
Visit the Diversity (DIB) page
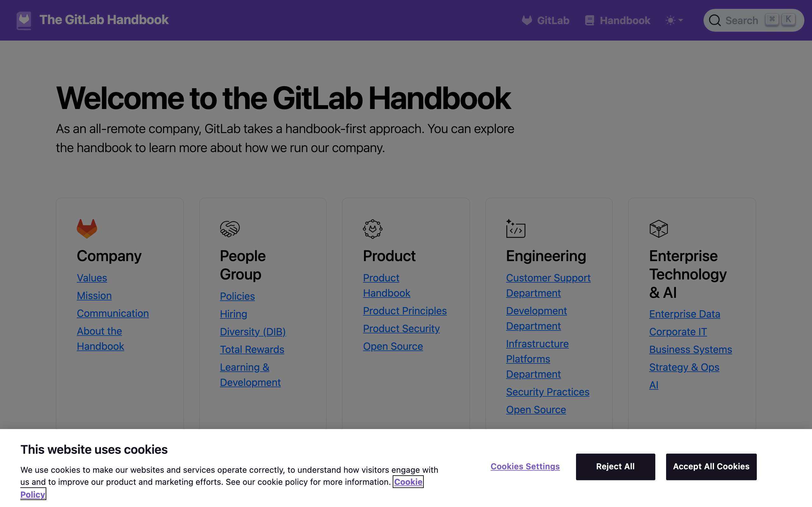253,332
